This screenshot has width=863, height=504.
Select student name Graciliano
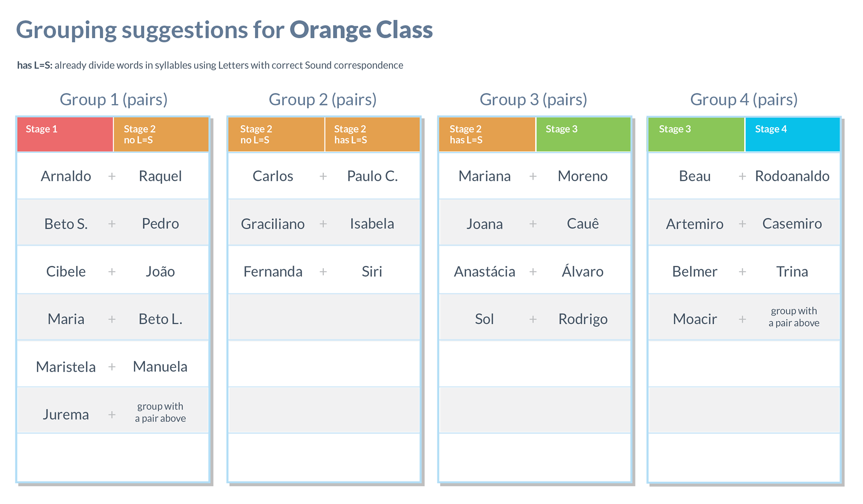[273, 224]
